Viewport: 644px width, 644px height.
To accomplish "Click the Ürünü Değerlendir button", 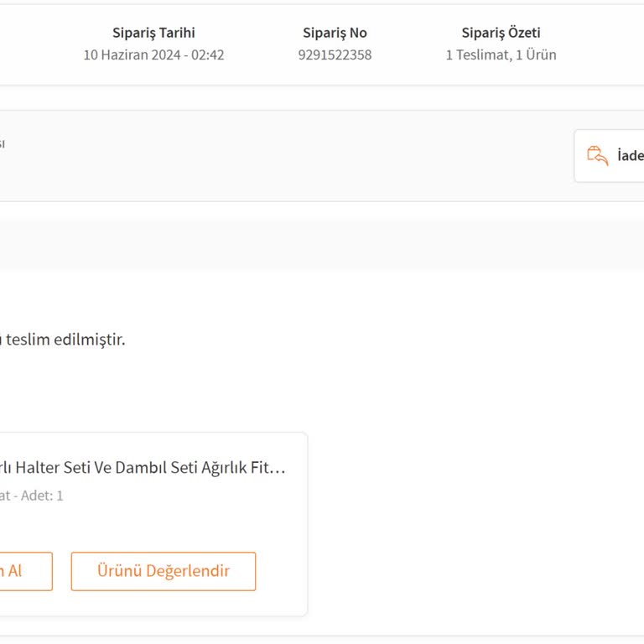I will click(x=164, y=571).
